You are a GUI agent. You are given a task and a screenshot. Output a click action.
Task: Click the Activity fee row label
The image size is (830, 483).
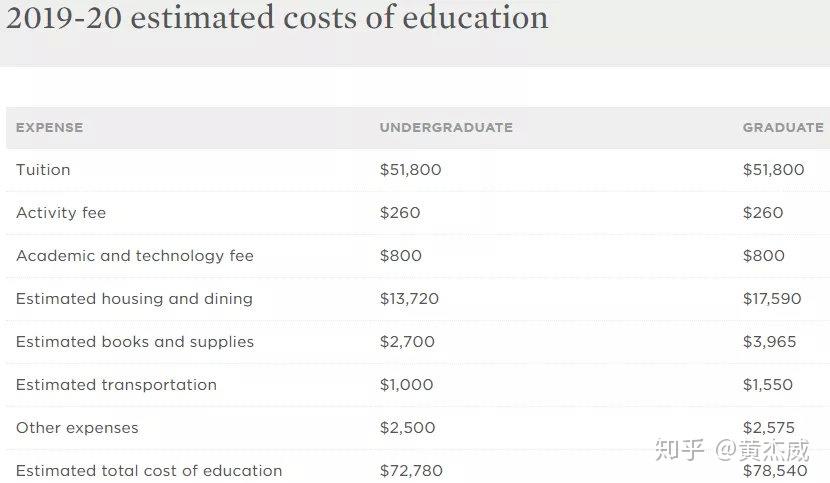[61, 213]
